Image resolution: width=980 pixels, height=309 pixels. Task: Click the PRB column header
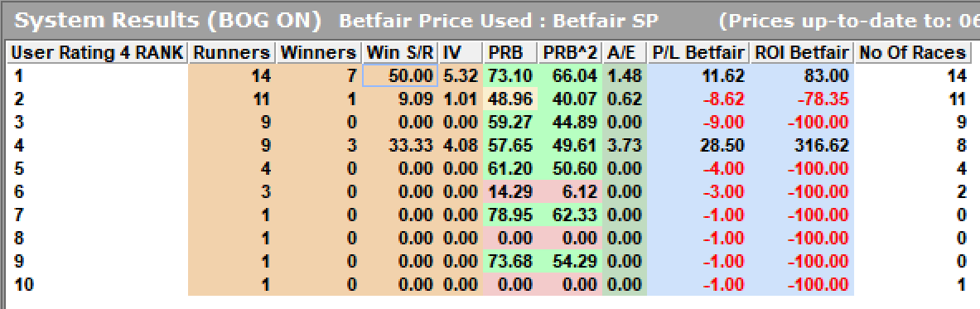[509, 53]
